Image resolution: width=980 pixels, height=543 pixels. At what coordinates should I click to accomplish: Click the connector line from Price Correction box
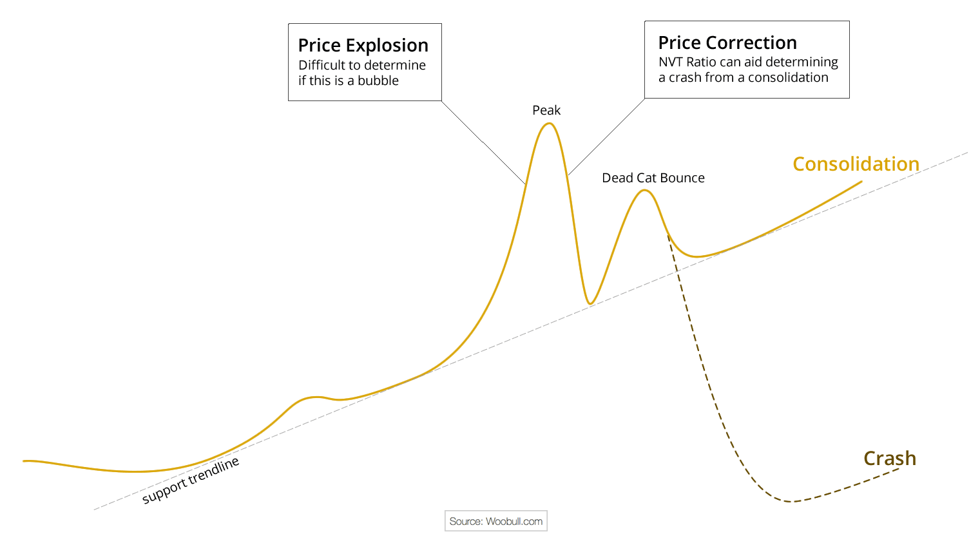[x=606, y=137]
